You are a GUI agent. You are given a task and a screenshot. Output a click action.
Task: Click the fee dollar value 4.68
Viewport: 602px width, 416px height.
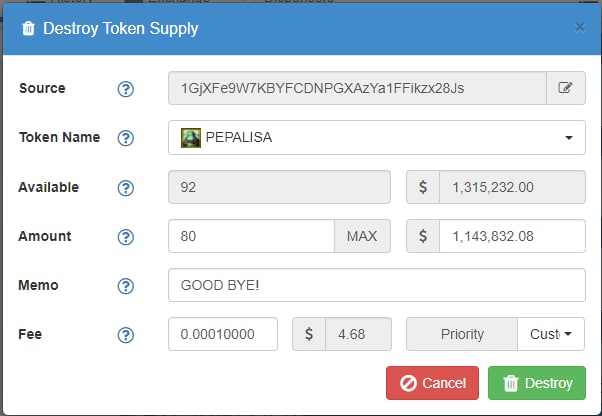[x=358, y=334]
